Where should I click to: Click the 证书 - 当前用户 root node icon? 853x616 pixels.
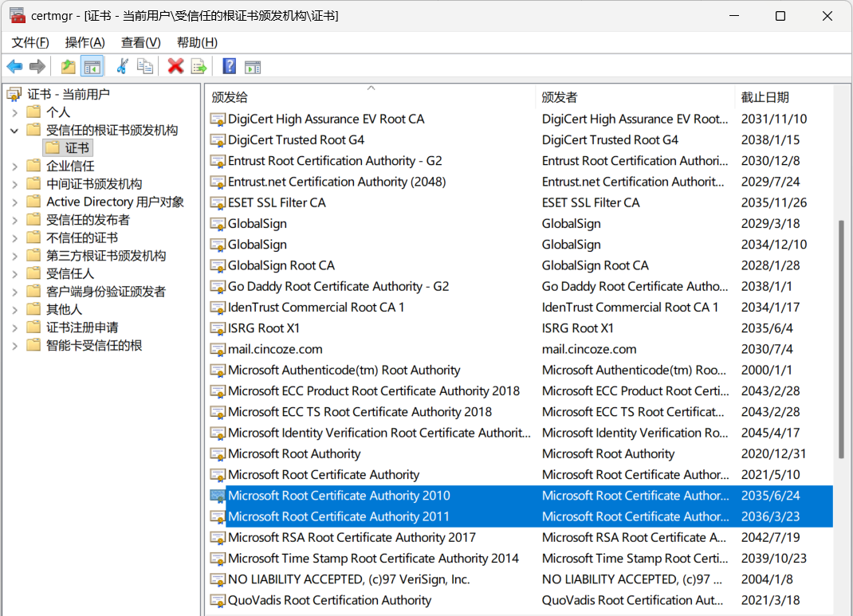click(14, 95)
